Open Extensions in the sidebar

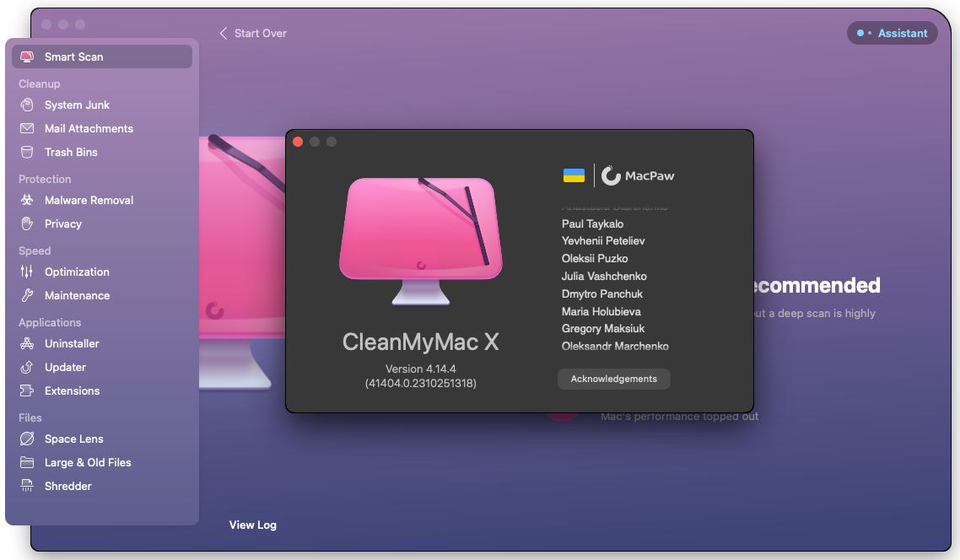[72, 391]
